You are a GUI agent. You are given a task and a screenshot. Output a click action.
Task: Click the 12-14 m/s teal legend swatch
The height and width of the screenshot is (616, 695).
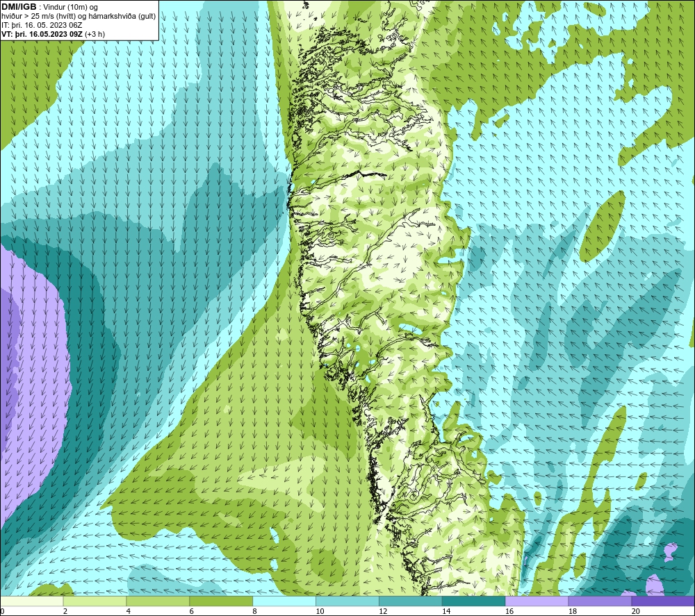pyautogui.click(x=411, y=601)
